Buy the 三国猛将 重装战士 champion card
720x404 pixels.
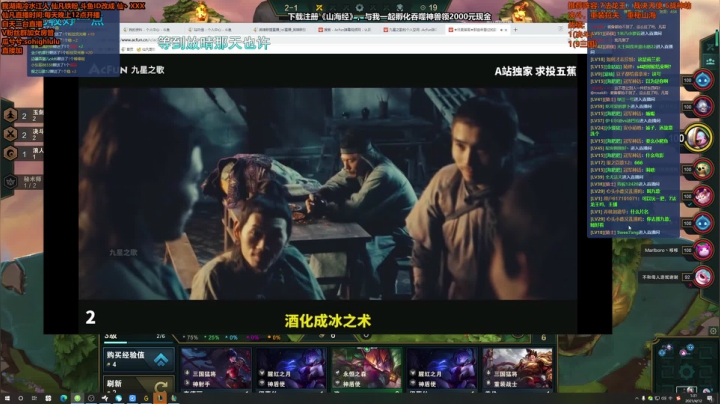pos(518,370)
